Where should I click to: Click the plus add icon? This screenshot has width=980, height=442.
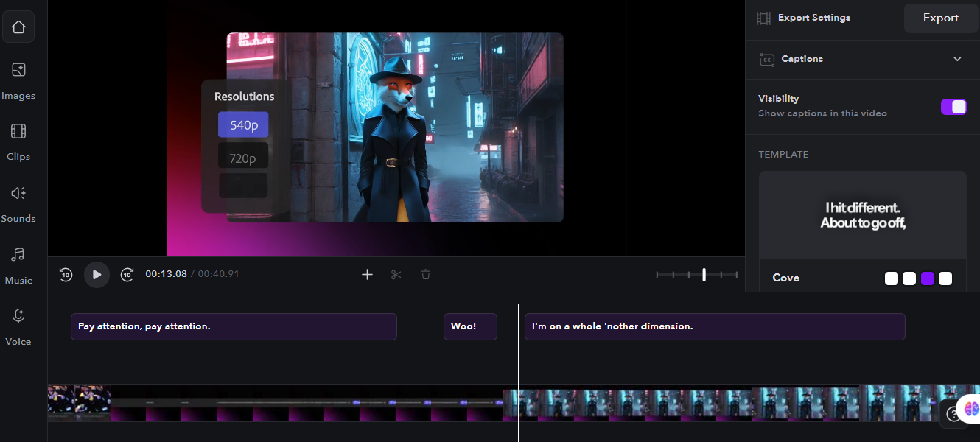(367, 275)
